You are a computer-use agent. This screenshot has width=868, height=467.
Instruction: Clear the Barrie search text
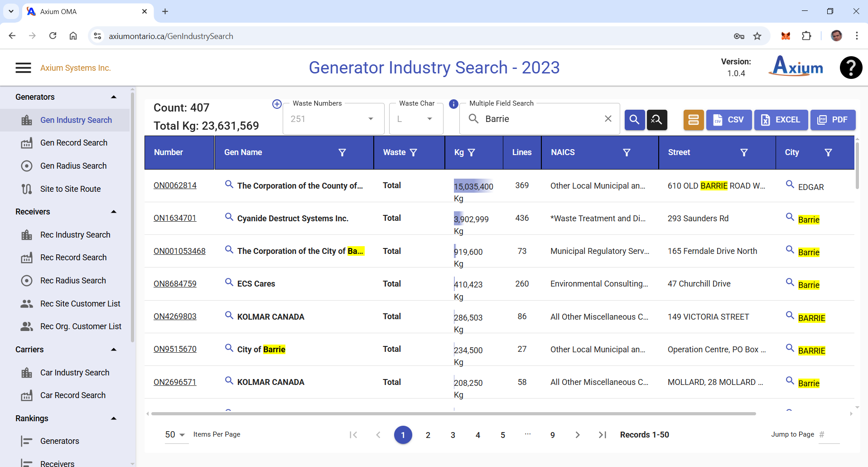coord(608,119)
